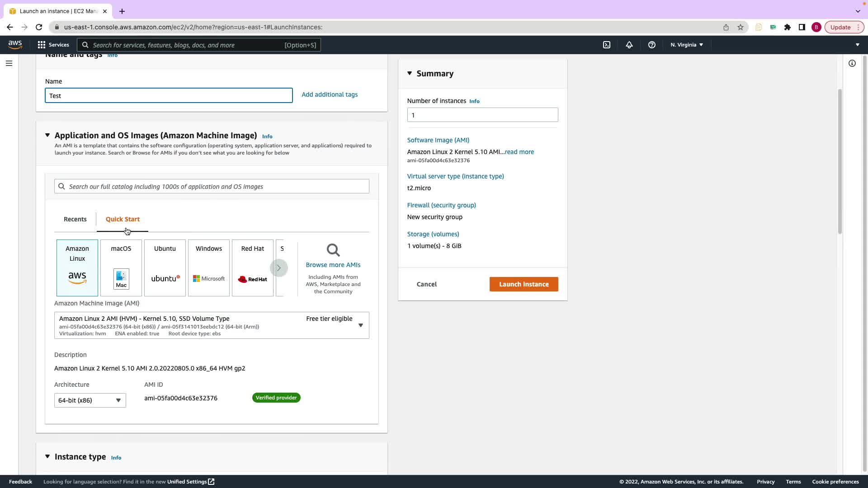The width and height of the screenshot is (868, 488).
Task: Select the Windows AMI tile
Action: [208, 267]
